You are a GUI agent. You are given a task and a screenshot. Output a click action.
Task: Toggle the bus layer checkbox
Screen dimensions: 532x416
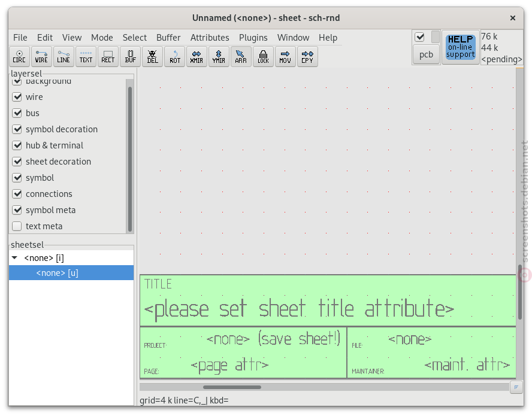coord(17,113)
